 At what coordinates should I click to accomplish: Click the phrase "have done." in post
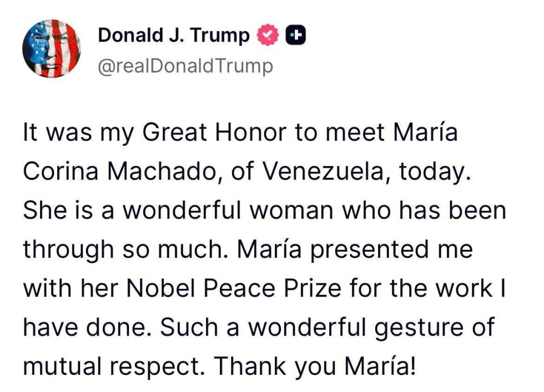pyautogui.click(x=88, y=327)
